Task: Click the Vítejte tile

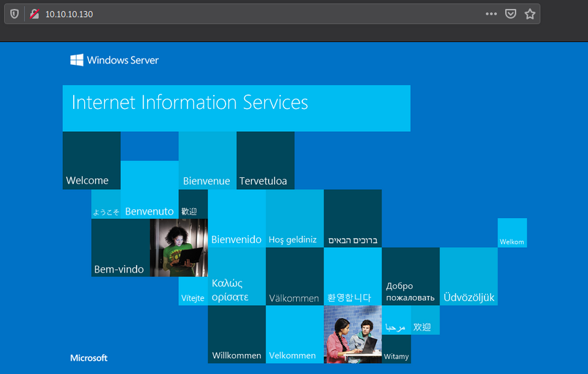Action: pos(193,291)
